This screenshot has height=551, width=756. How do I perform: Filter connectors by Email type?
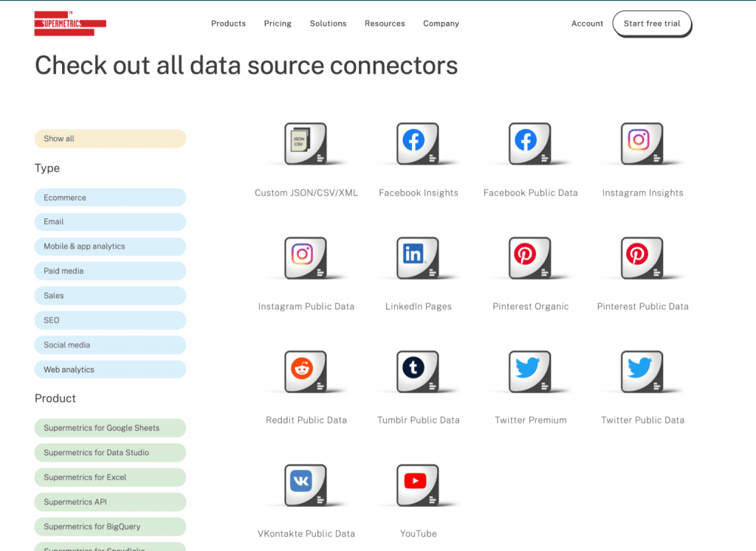pyautogui.click(x=111, y=221)
